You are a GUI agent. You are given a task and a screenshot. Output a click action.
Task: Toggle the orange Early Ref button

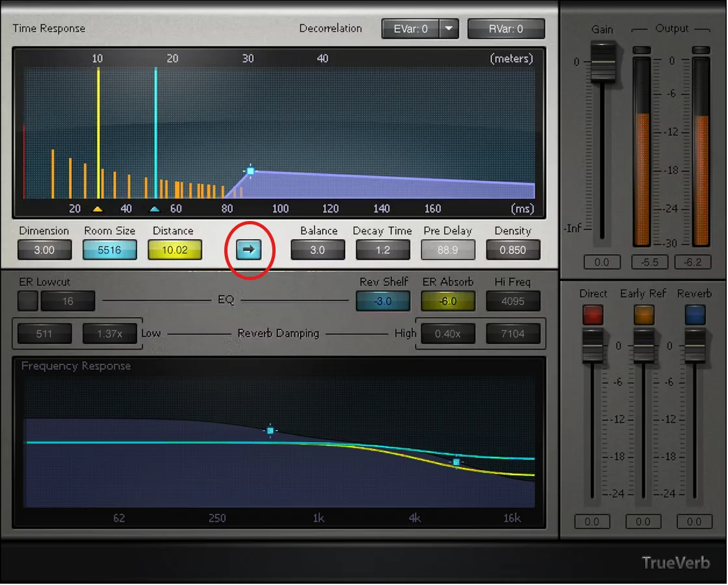point(644,315)
